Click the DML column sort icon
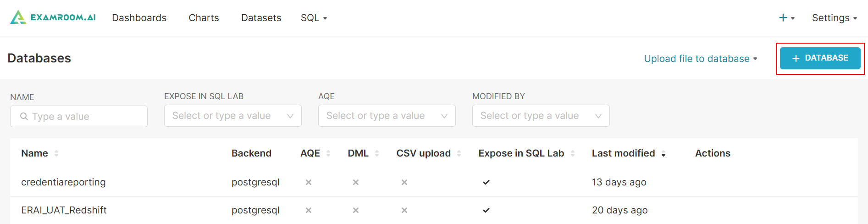 coord(377,153)
